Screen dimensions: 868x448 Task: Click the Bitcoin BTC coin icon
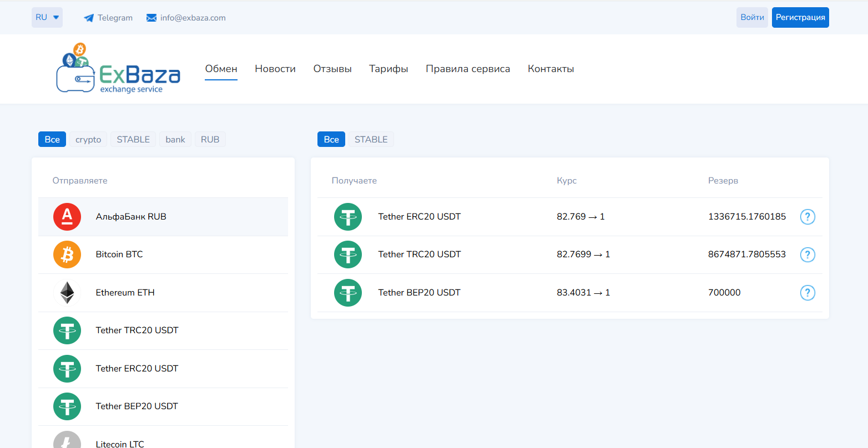(67, 254)
